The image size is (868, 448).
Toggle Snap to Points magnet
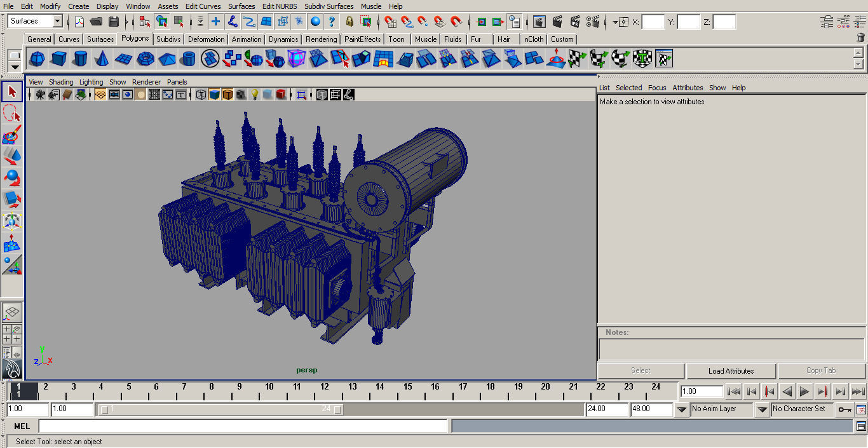point(423,22)
